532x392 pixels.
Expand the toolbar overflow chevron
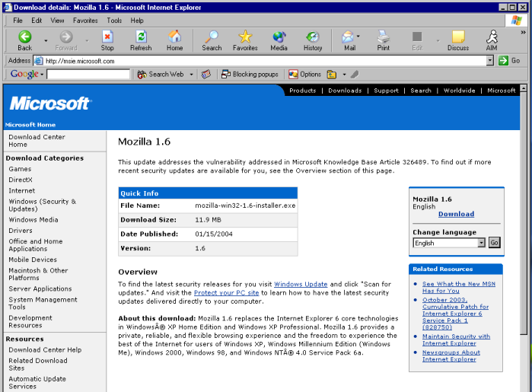[x=523, y=32]
